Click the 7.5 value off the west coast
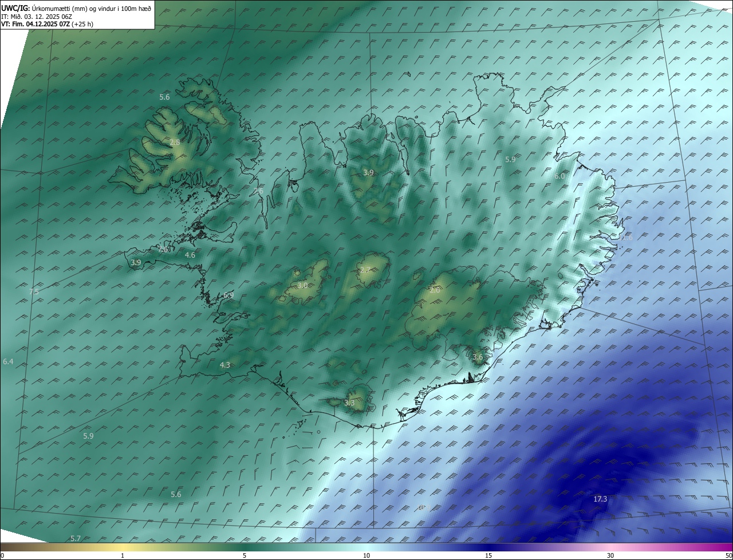 [34, 291]
